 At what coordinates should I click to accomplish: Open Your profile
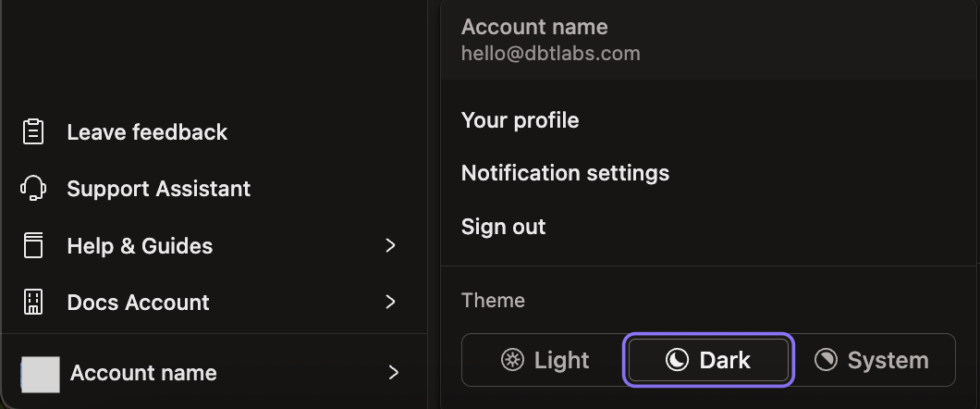pyautogui.click(x=521, y=120)
